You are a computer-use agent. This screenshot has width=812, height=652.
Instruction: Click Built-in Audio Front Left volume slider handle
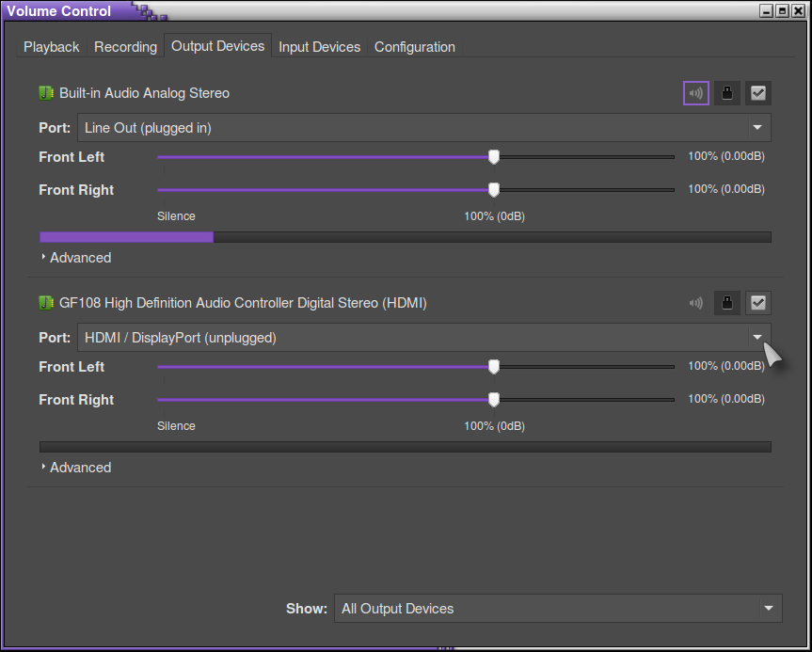[494, 157]
